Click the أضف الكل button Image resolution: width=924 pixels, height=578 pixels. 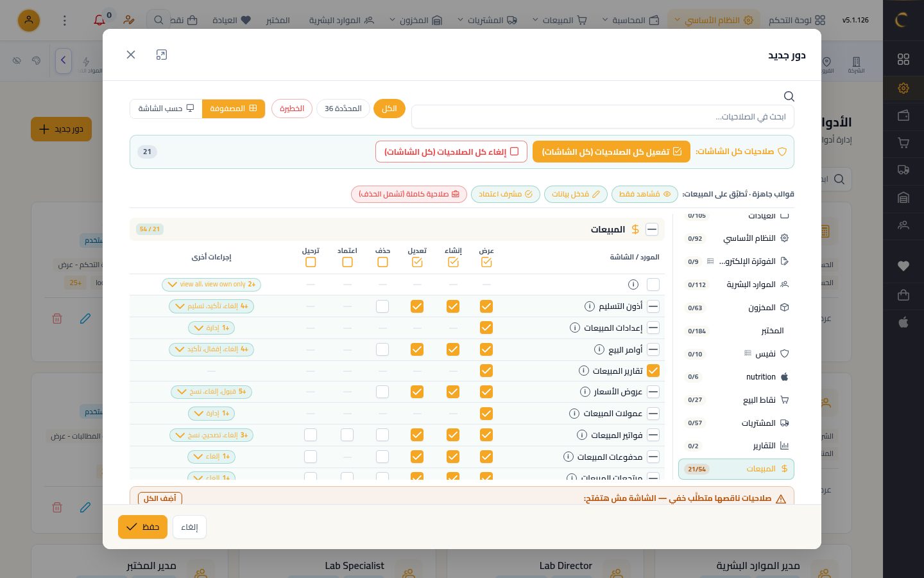160,498
